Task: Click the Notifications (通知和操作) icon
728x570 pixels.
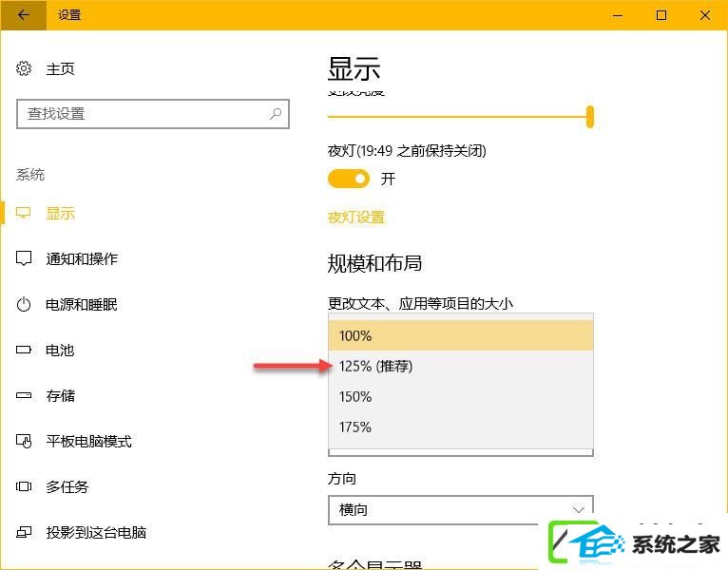Action: tap(24, 258)
